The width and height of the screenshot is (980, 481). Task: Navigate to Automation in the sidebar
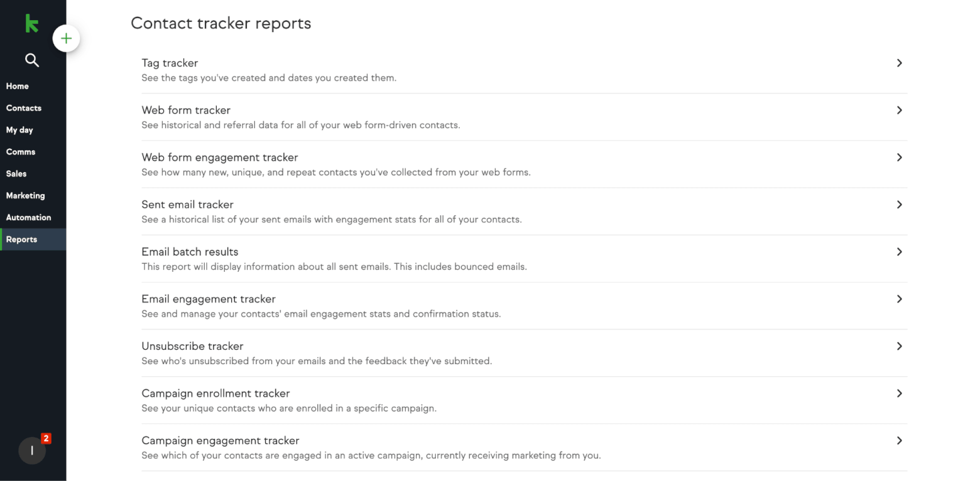pos(28,217)
